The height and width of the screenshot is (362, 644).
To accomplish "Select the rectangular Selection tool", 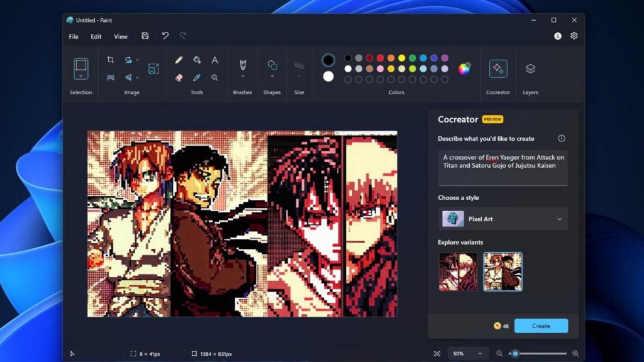I will pyautogui.click(x=81, y=65).
